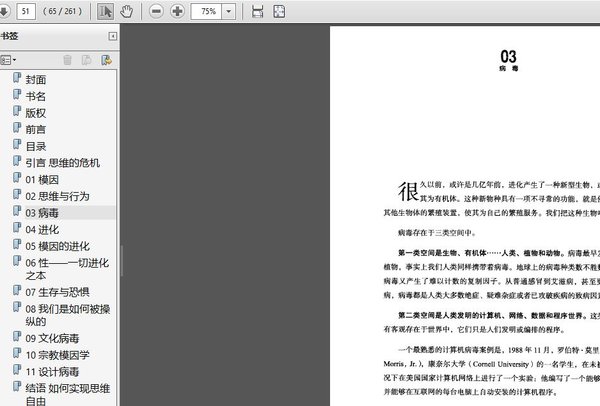600x406 pixels.
Task: Click the bookmark icon beside 01 模因
Action: (17, 178)
